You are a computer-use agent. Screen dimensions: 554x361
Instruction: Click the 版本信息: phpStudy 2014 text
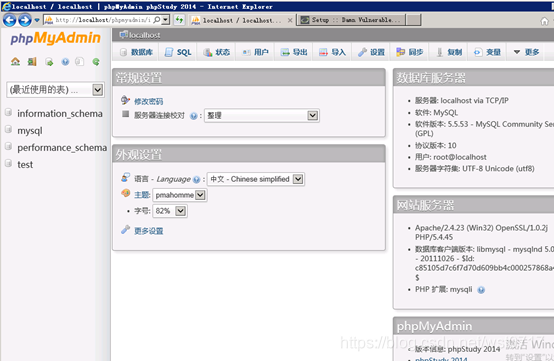(457, 349)
